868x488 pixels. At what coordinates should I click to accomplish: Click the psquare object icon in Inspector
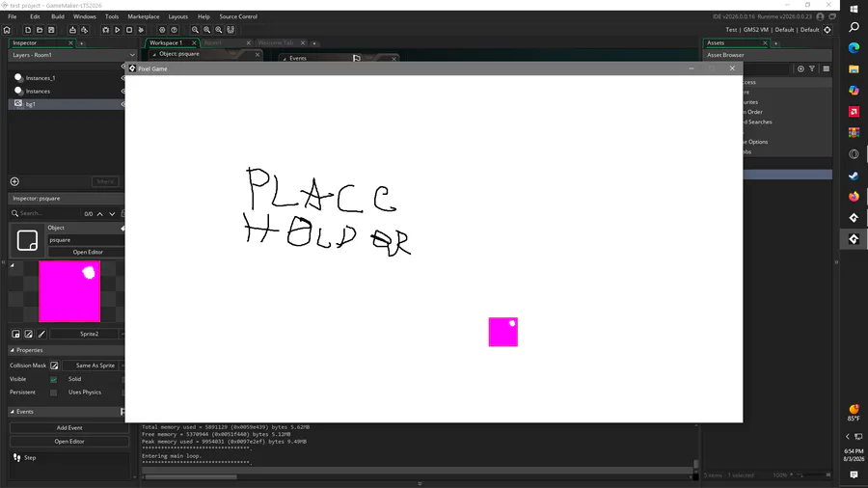pos(27,241)
